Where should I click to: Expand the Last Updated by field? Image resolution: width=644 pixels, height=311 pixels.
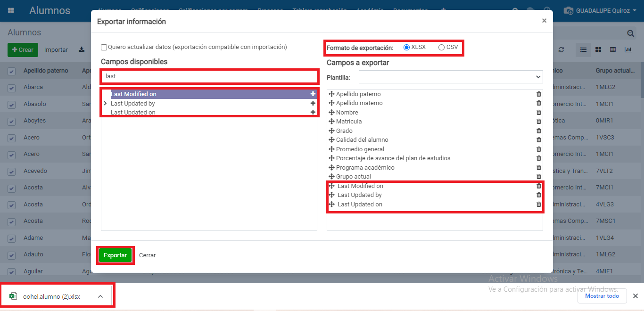106,103
